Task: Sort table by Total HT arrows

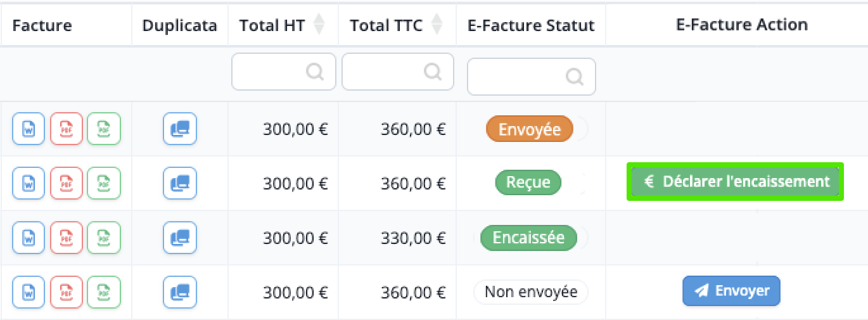Action: (319, 25)
